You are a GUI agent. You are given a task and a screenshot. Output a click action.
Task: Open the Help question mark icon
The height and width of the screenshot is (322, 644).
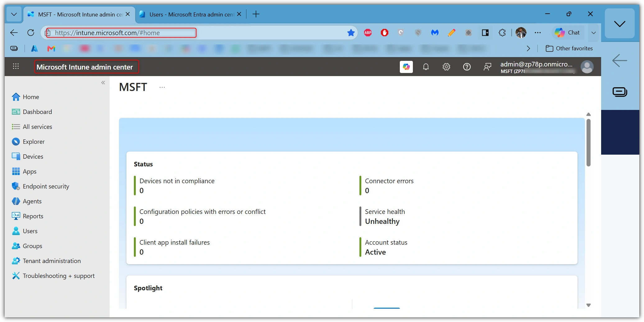tap(467, 67)
